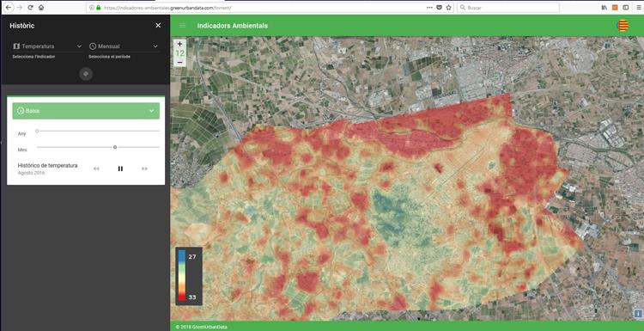Reload the page
The height and width of the screenshot is (331, 644).
(30, 8)
